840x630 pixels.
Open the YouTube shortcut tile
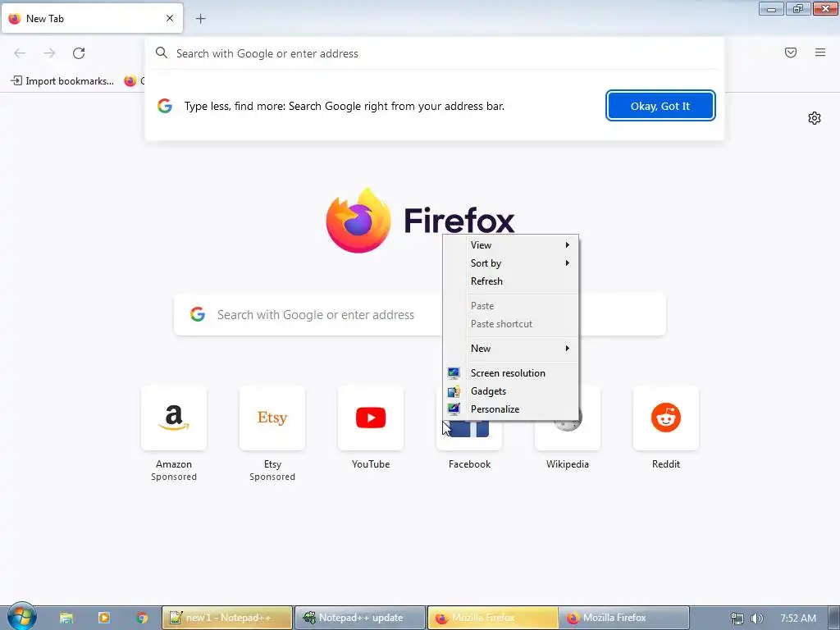[371, 418]
